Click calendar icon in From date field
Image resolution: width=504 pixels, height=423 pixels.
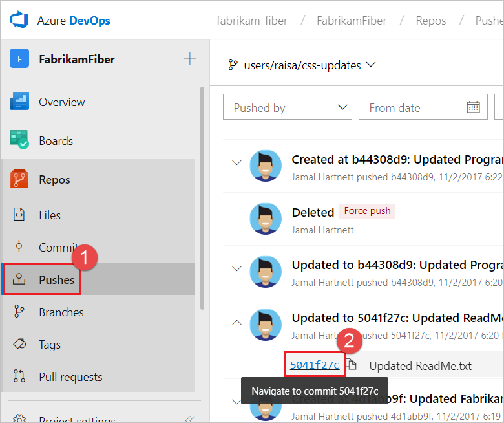click(473, 107)
